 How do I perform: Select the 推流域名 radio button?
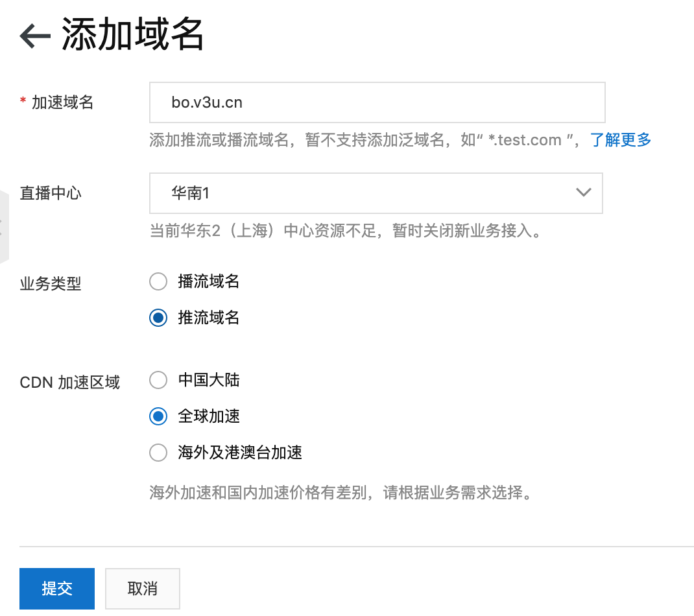pyautogui.click(x=158, y=318)
